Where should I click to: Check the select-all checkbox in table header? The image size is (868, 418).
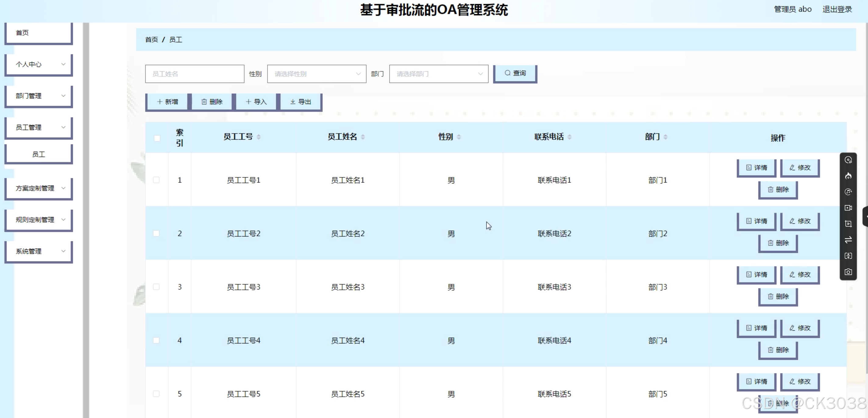[x=157, y=138]
